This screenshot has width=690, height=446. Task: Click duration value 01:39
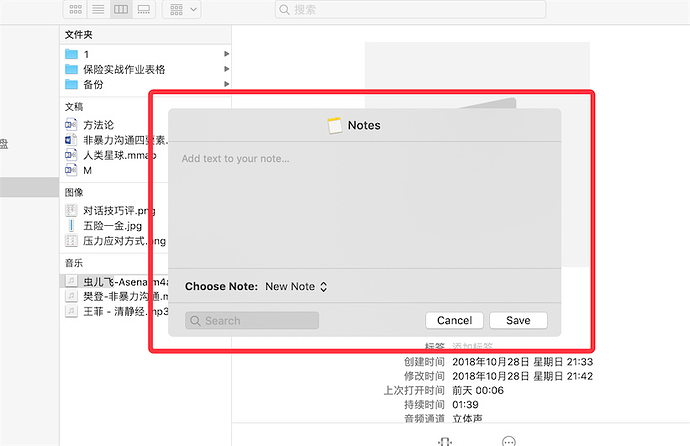coord(465,404)
